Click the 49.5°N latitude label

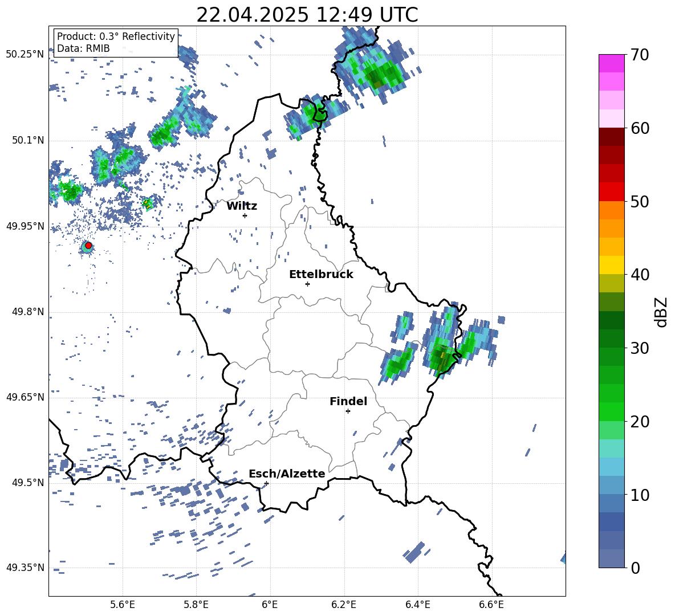[x=27, y=483]
